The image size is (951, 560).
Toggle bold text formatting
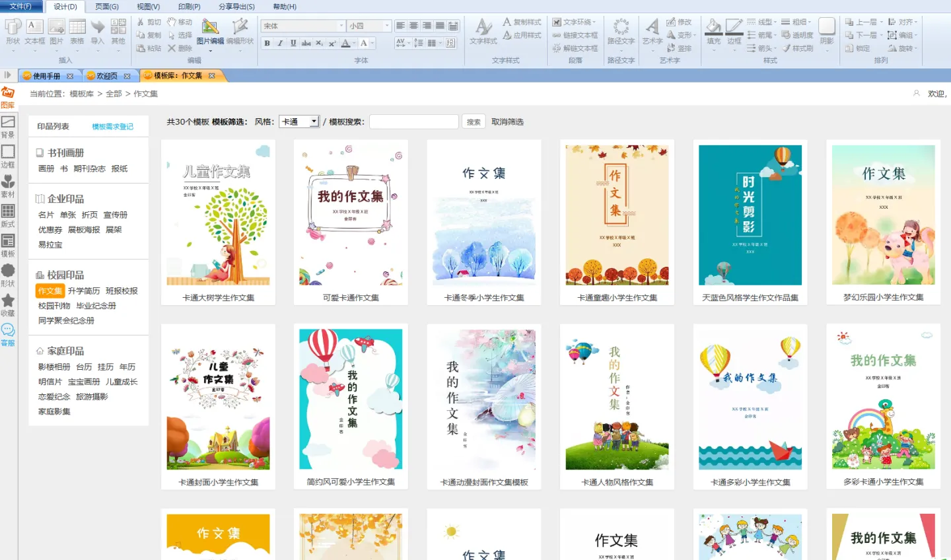[267, 43]
